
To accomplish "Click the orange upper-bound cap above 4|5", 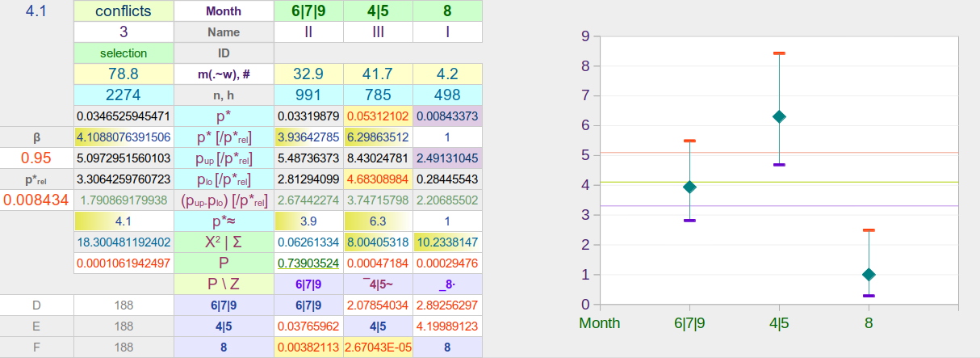I will [779, 53].
